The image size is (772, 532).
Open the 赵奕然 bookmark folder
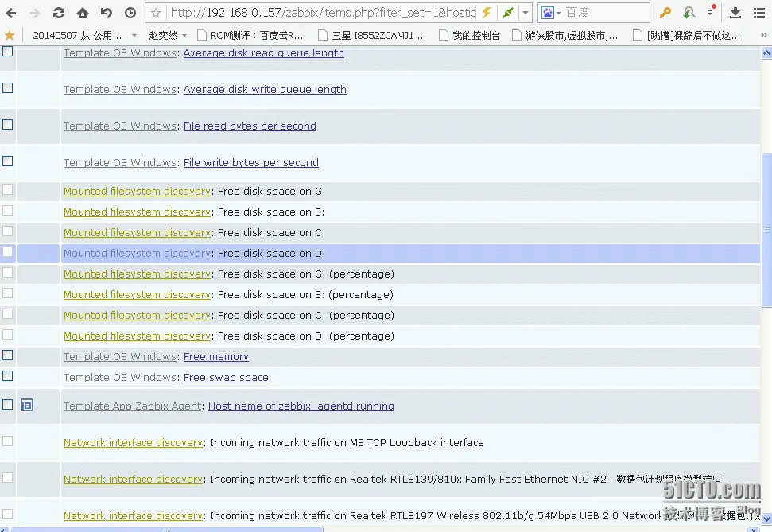point(168,36)
